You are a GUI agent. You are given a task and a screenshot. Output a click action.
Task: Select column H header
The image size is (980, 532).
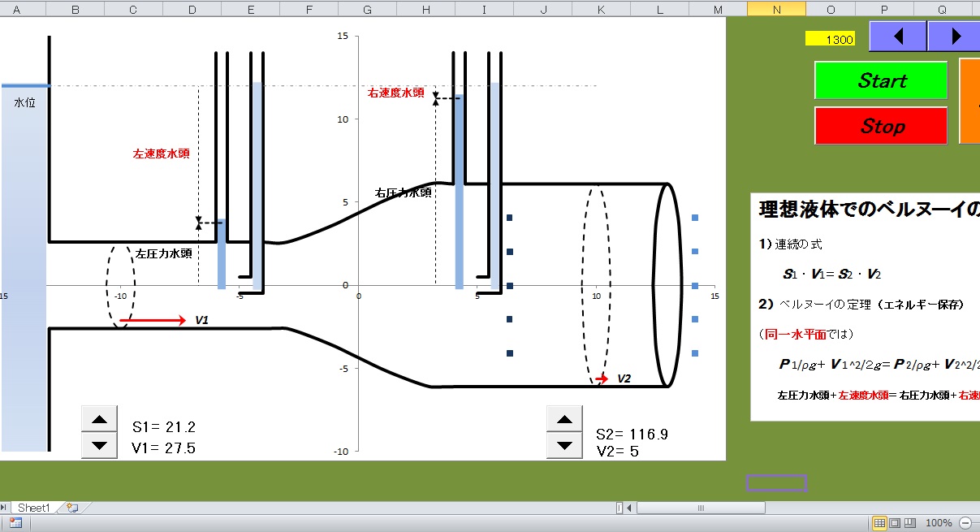(425, 9)
